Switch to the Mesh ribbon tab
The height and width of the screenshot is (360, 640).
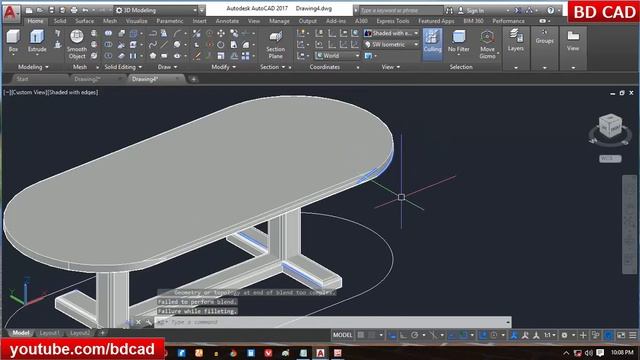(x=110, y=21)
